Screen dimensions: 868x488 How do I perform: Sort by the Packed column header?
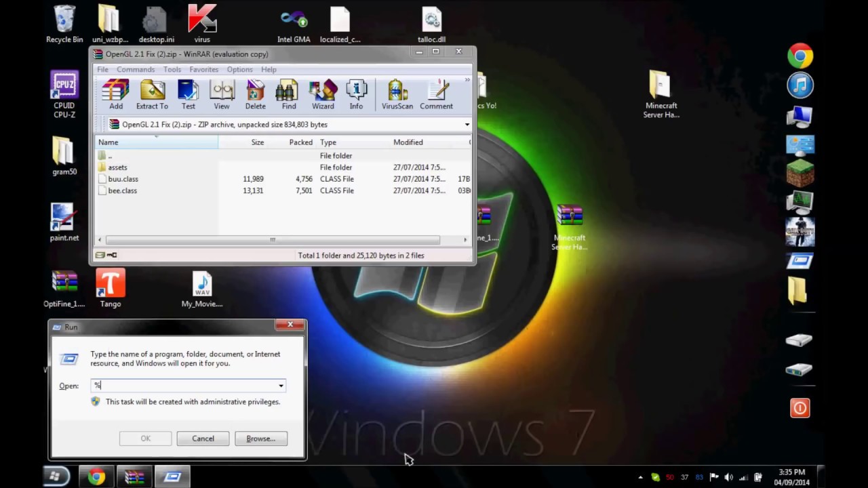292,142
